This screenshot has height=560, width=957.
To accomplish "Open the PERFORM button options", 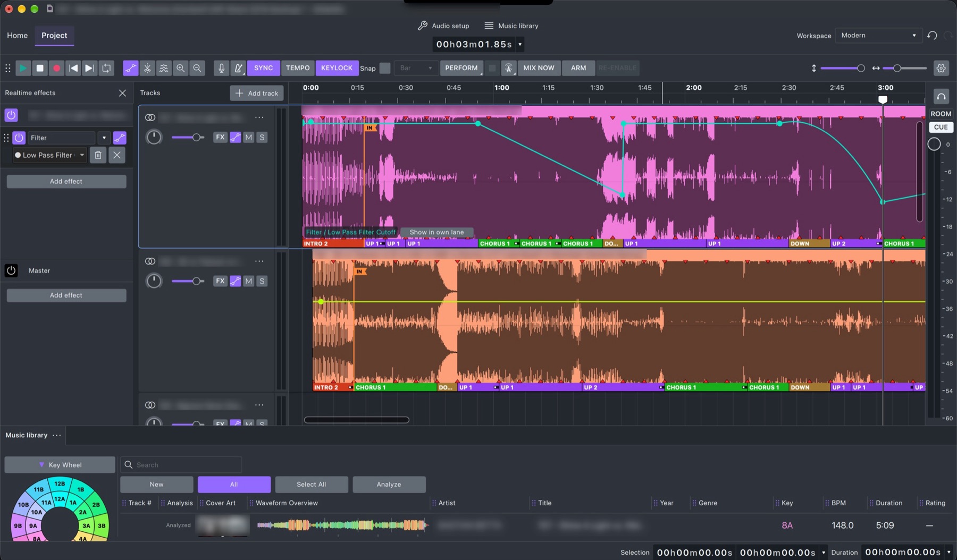I will click(461, 68).
